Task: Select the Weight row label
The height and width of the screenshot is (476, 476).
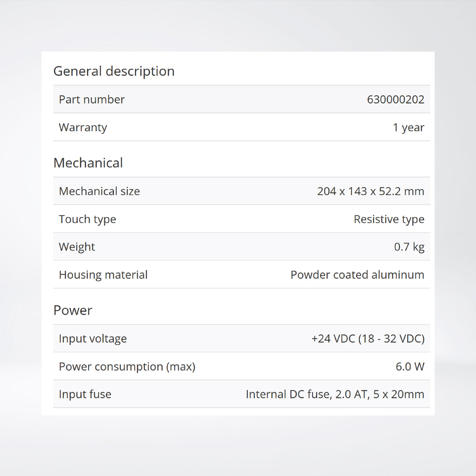Action: 77,247
